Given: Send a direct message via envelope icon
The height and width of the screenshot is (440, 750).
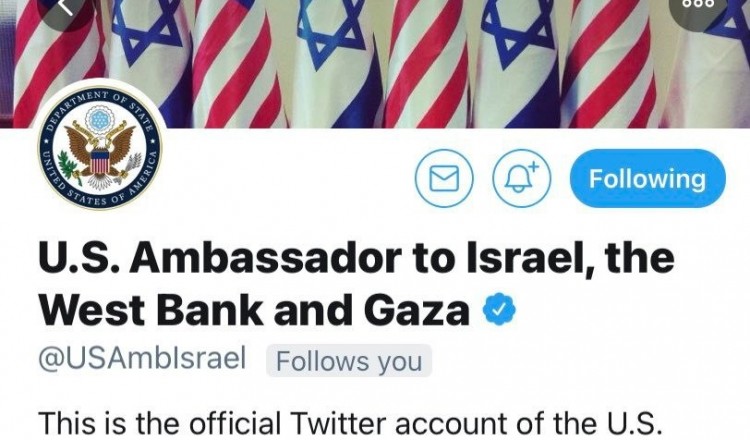Looking at the screenshot, I should click(444, 178).
